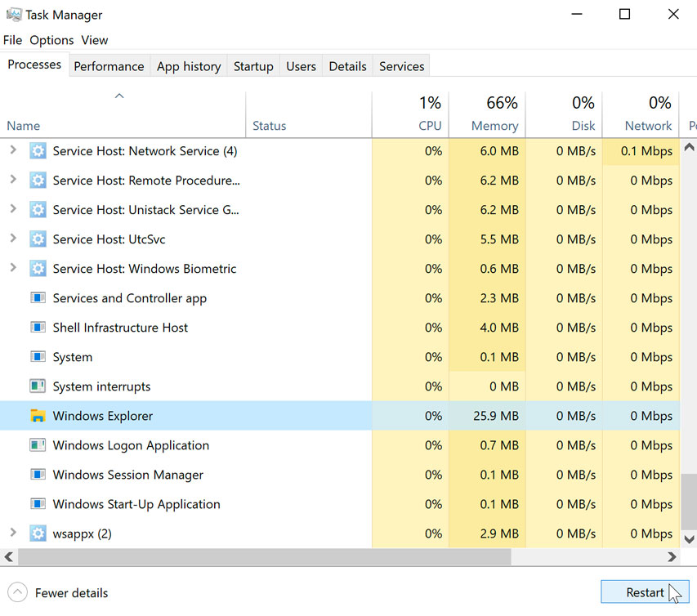Click the Services and Controller app icon
Screen dimensions: 697x616
38,297
